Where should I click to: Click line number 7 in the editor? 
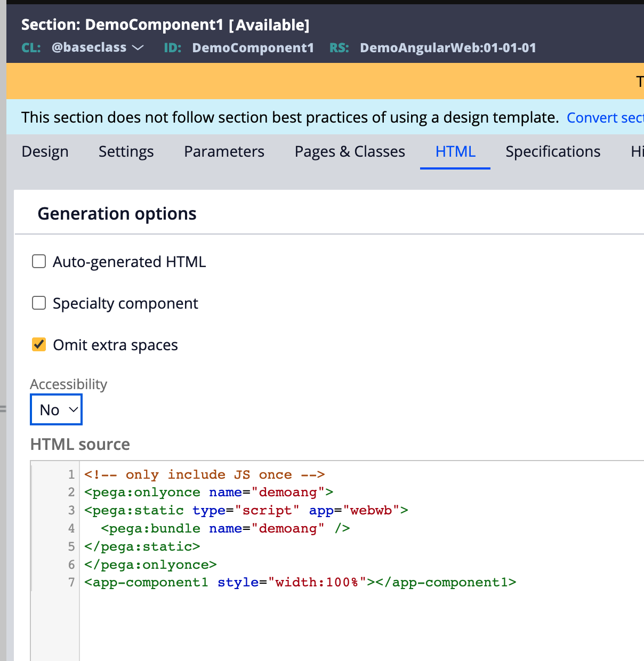click(x=71, y=582)
